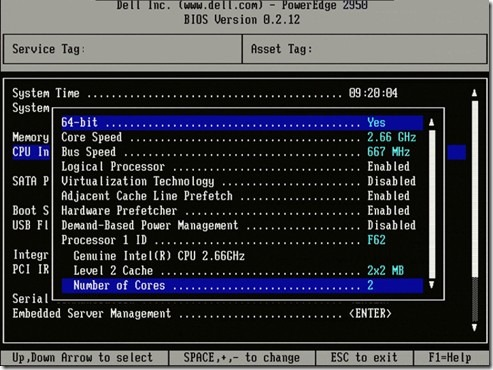Click Up,Down Arrow to select footer item

(82, 358)
